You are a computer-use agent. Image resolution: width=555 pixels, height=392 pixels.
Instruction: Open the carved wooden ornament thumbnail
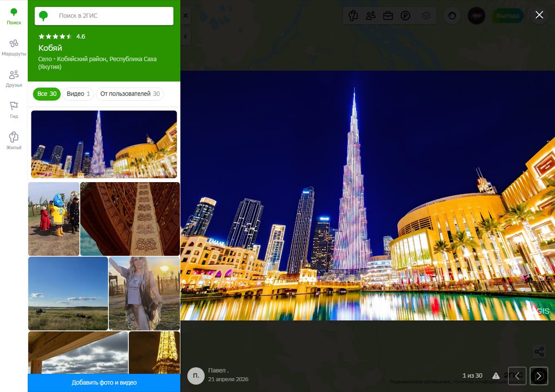(130, 219)
